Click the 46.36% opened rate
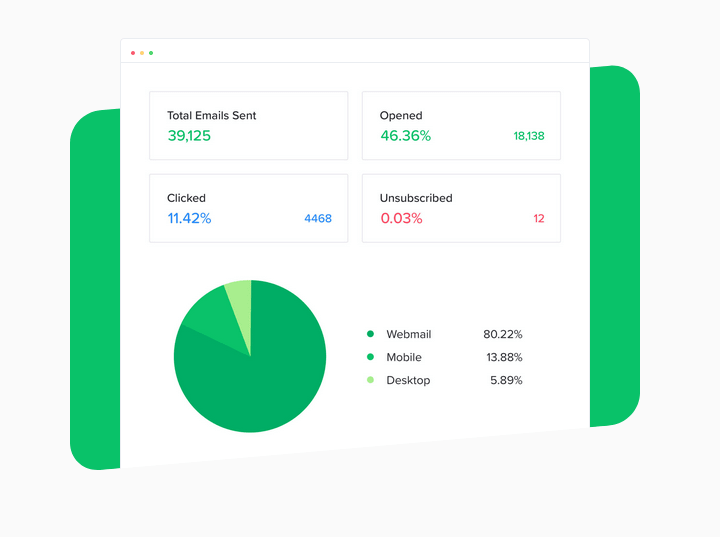720x537 pixels. tap(405, 136)
